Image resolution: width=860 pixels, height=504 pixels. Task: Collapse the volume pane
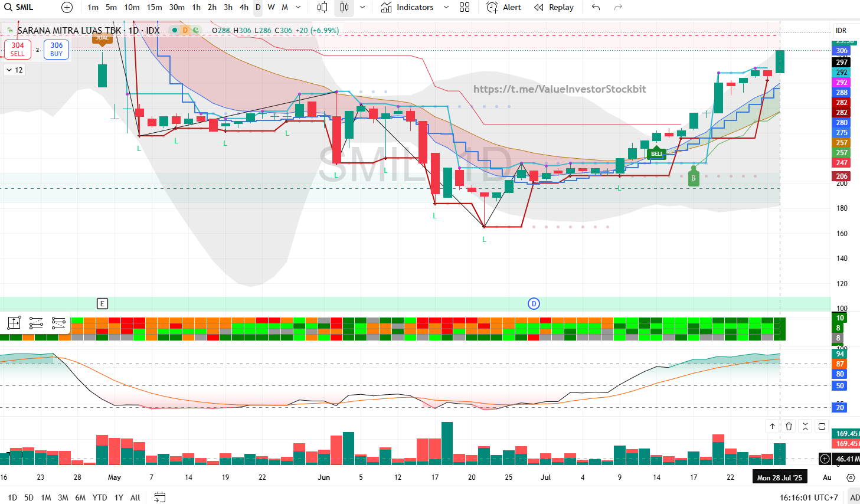805,426
